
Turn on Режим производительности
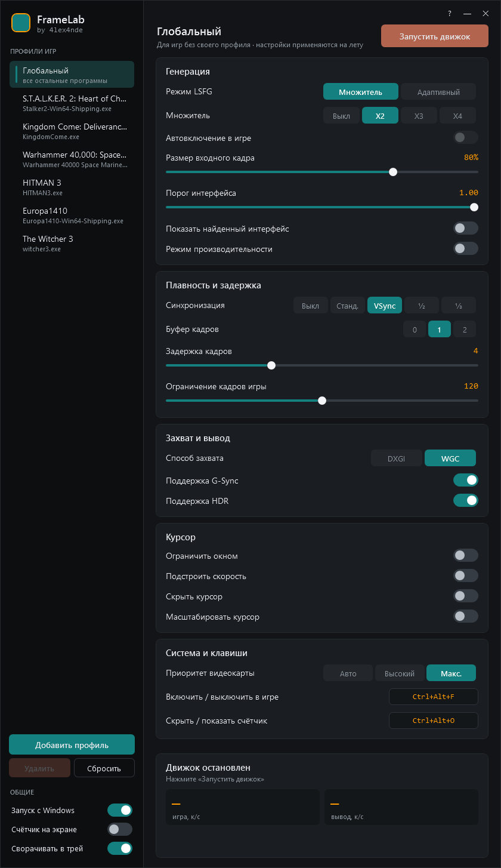point(466,249)
